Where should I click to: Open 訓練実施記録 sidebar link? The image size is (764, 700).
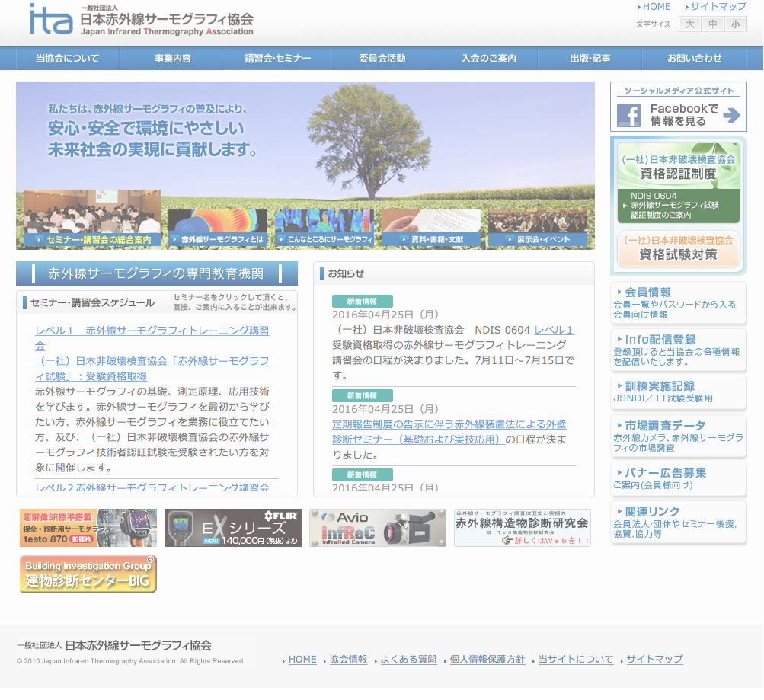[x=678, y=392]
